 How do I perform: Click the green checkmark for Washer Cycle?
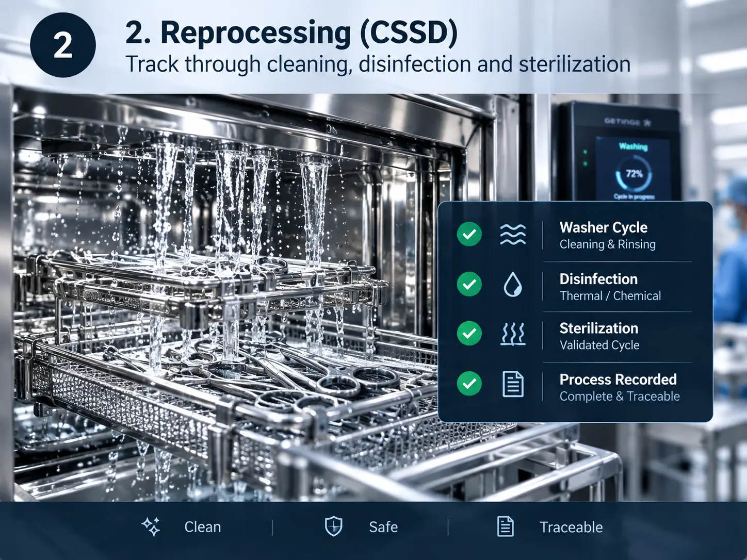469,234
